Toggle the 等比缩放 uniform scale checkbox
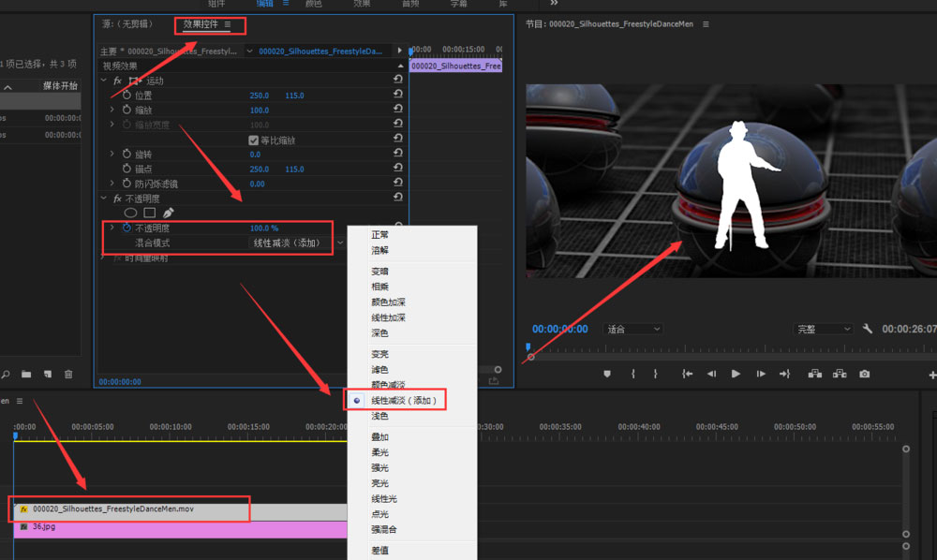The image size is (937, 560). pyautogui.click(x=253, y=140)
